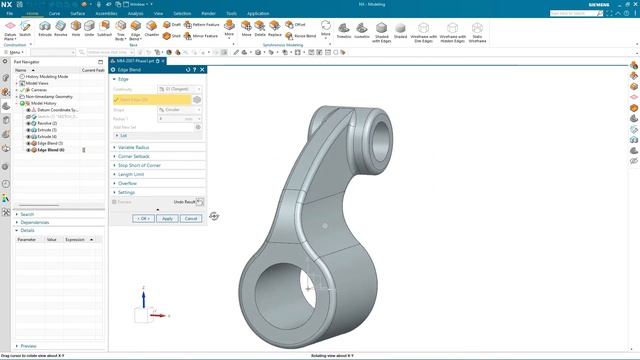The image size is (640, 360).
Task: Select the Extrude tool in ribbon
Action: pyautogui.click(x=45, y=29)
